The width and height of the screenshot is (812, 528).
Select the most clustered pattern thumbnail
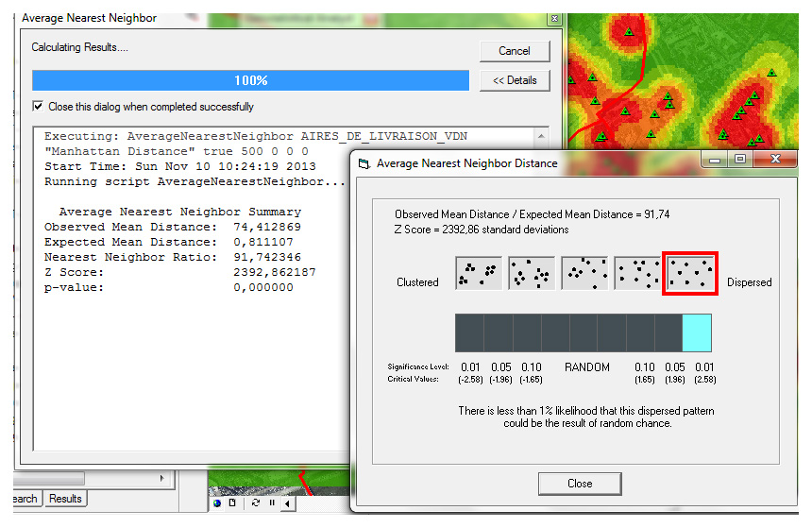(479, 273)
